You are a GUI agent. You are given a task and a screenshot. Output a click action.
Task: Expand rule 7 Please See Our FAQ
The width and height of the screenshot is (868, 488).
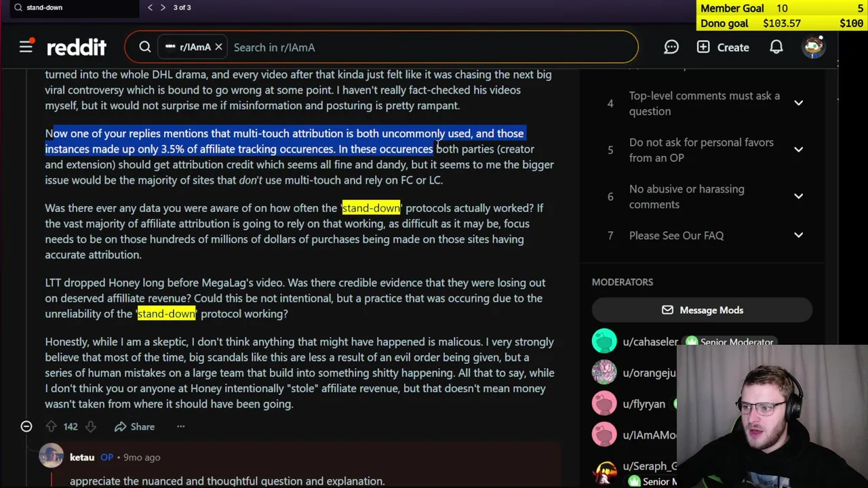pos(798,235)
